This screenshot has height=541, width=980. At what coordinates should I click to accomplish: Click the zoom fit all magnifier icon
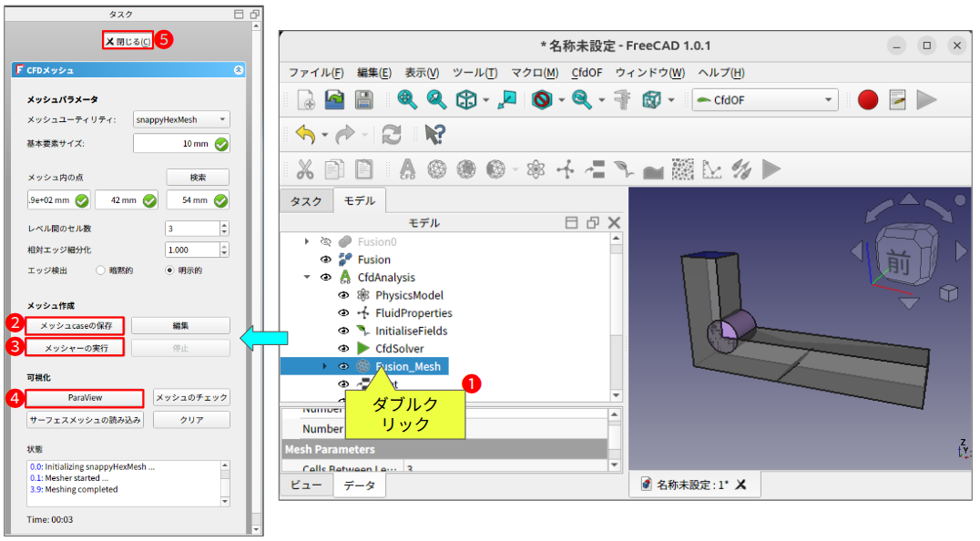pyautogui.click(x=407, y=100)
